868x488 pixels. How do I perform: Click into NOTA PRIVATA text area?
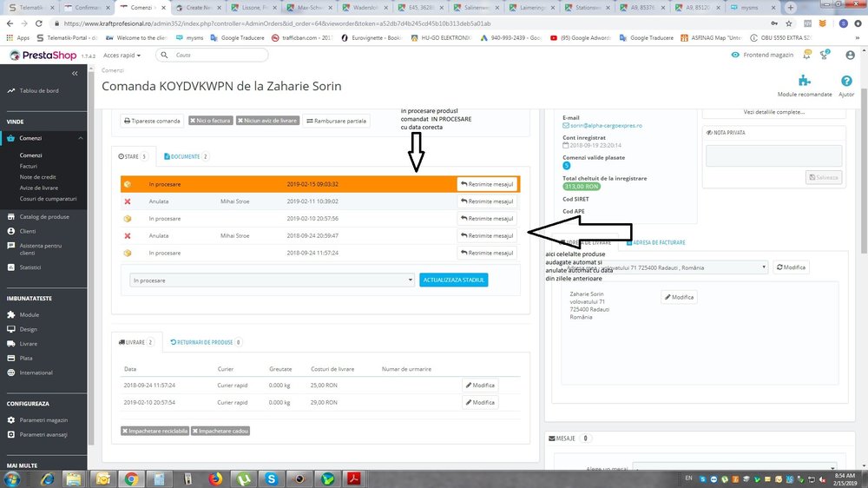click(x=773, y=155)
